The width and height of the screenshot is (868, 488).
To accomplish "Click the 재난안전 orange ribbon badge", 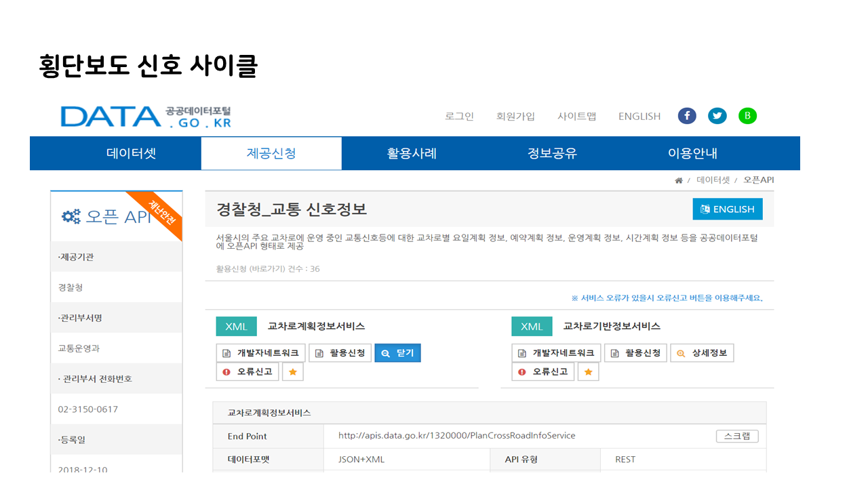I will 161,212.
